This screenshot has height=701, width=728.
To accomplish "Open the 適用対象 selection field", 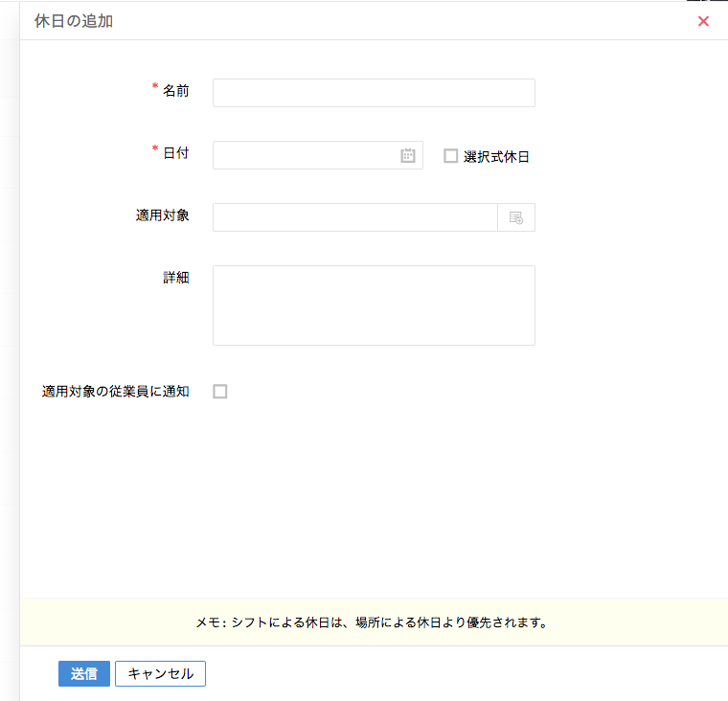I will point(354,217).
